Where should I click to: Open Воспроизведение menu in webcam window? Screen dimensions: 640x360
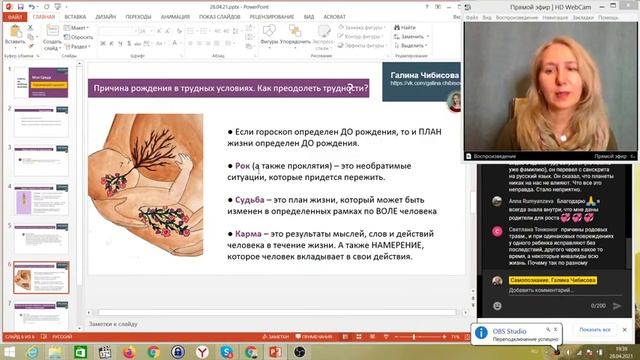click(517, 18)
